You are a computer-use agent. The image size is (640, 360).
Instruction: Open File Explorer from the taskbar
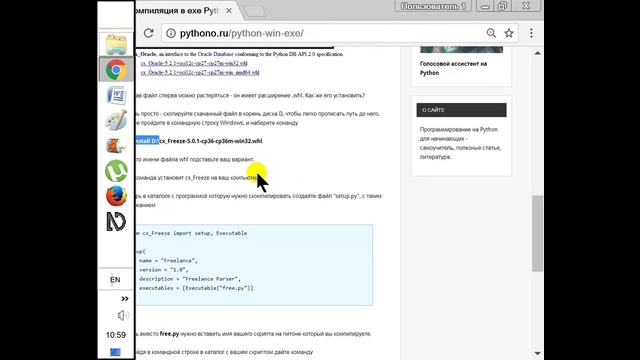pyautogui.click(x=116, y=44)
